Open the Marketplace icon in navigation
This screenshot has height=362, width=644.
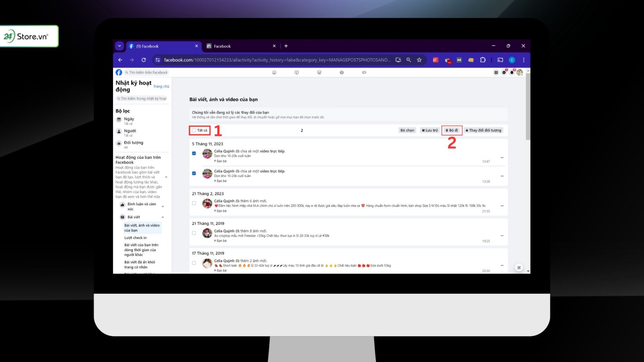319,72
